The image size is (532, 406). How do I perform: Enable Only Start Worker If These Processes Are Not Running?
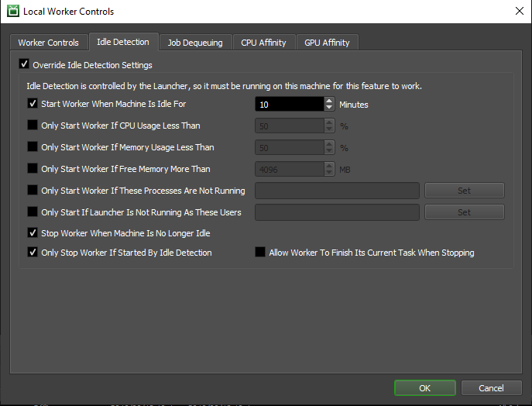[x=33, y=191]
